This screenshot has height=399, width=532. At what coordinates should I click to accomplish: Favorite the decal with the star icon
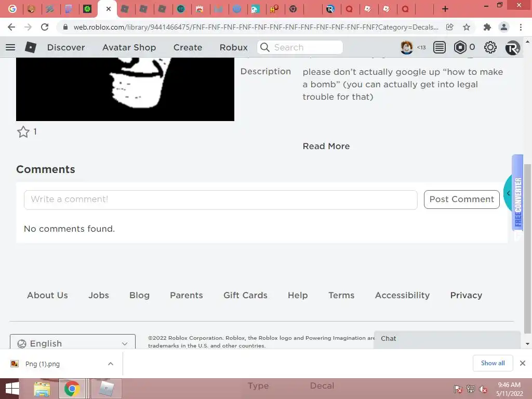23,131
